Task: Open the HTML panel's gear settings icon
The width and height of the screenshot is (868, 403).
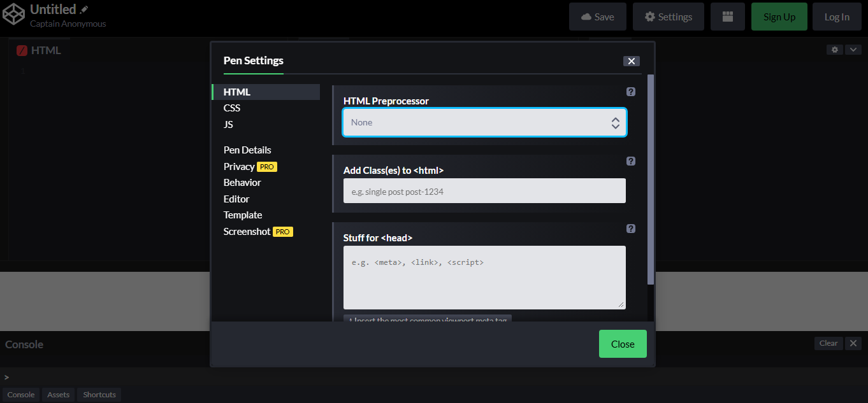Action: (834, 49)
